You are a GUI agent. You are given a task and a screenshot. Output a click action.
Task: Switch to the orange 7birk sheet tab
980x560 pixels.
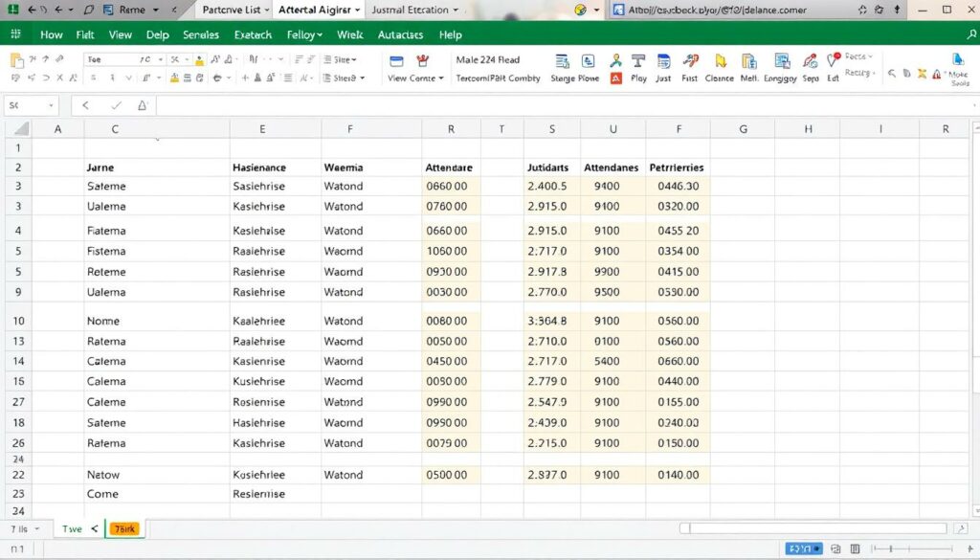point(124,528)
